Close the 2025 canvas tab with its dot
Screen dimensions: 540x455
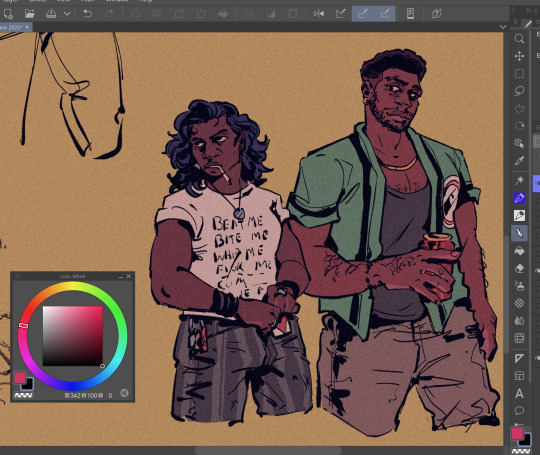click(27, 27)
